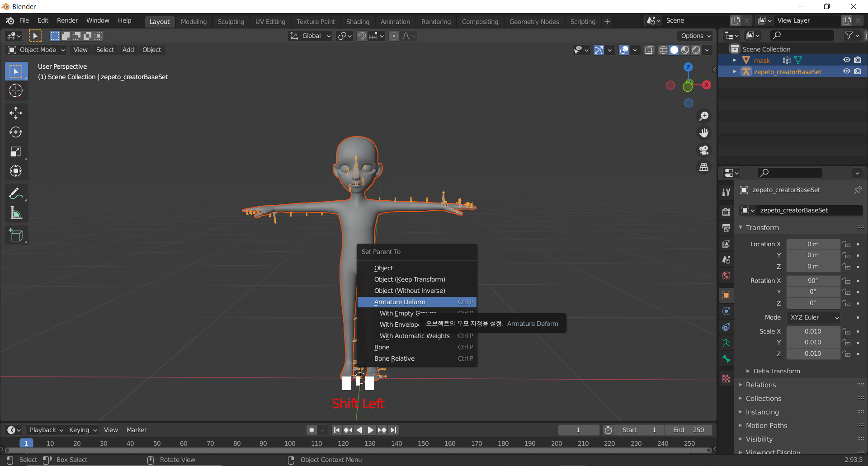
Task: Click the timeline horizontal scrollbar
Action: coord(357,450)
